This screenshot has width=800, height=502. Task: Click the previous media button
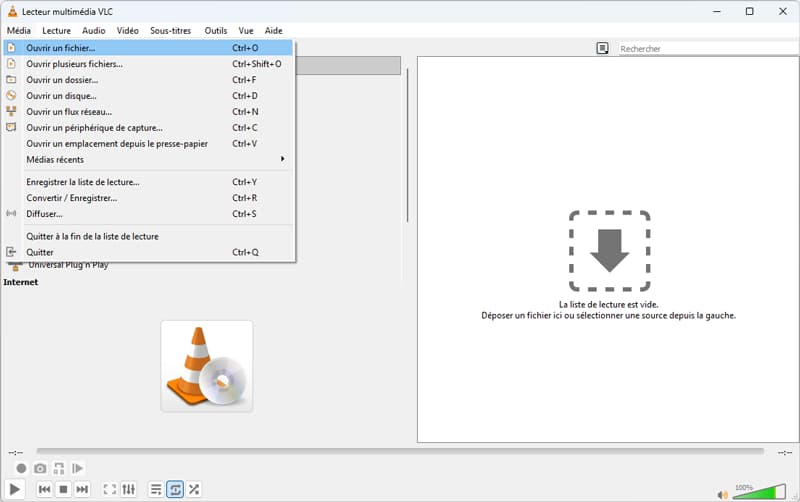click(x=44, y=489)
